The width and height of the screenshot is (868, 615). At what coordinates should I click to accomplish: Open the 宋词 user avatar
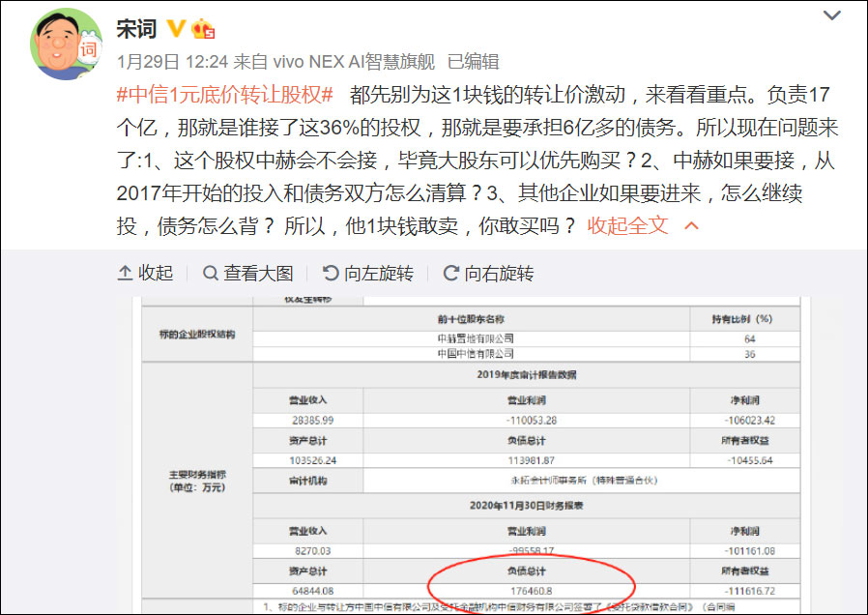tap(66, 44)
